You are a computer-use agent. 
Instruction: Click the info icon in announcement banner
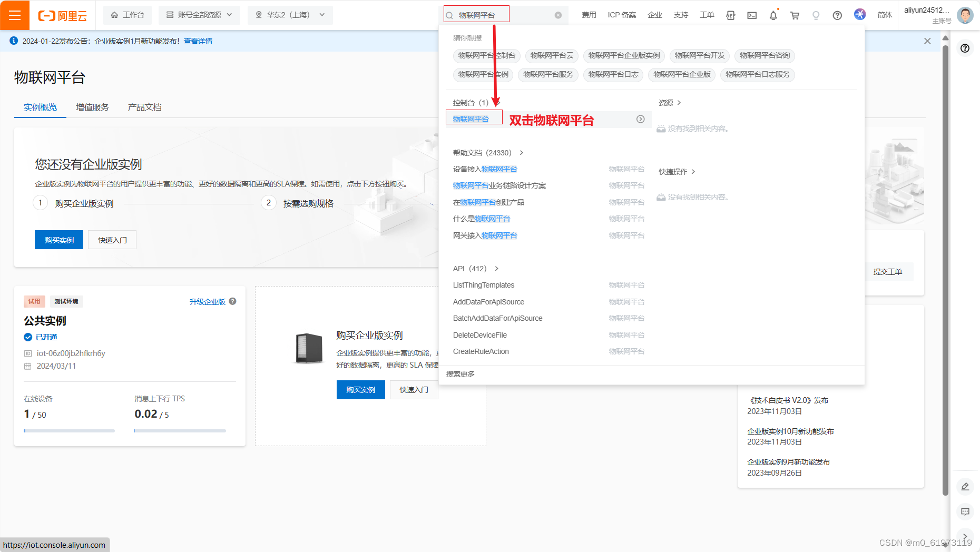14,41
